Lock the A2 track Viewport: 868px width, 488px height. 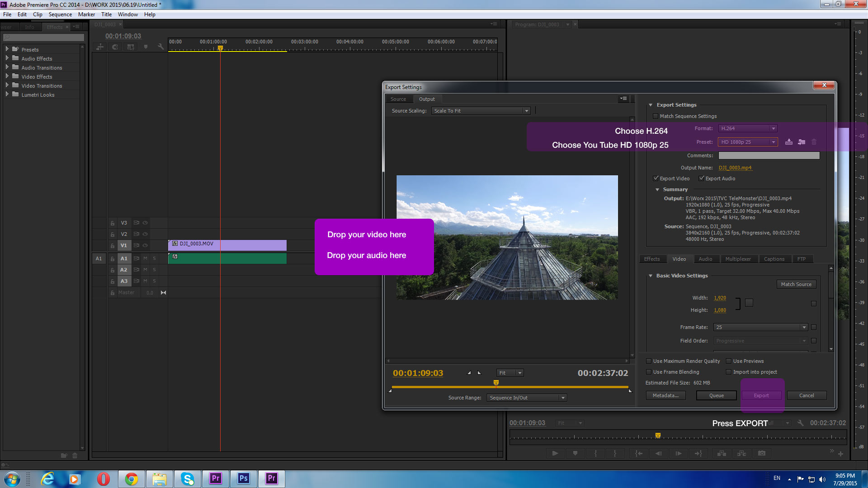point(113,270)
